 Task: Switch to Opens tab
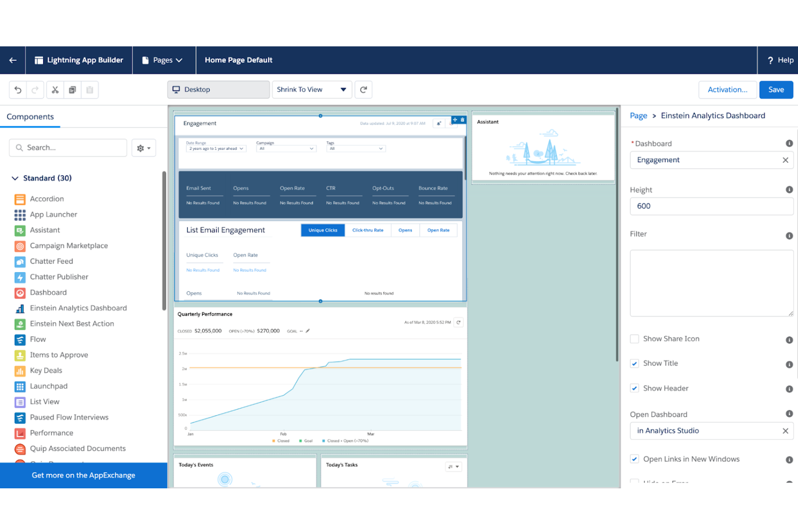pos(405,230)
